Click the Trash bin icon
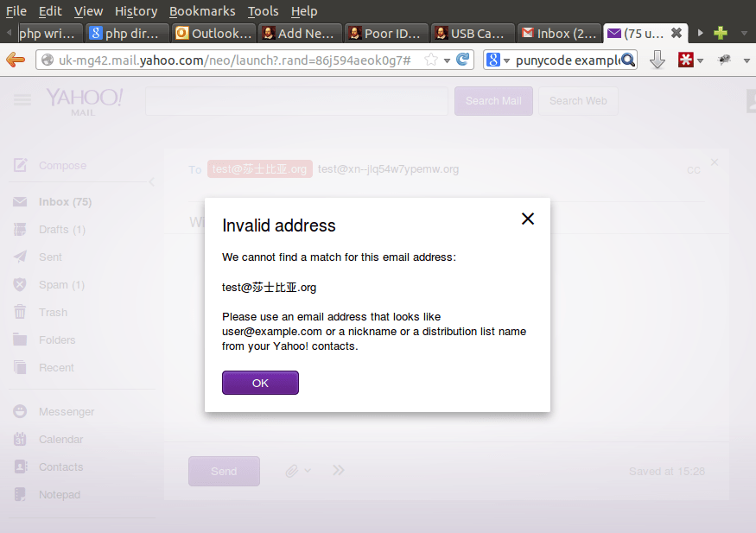The width and height of the screenshot is (756, 533). point(20,312)
